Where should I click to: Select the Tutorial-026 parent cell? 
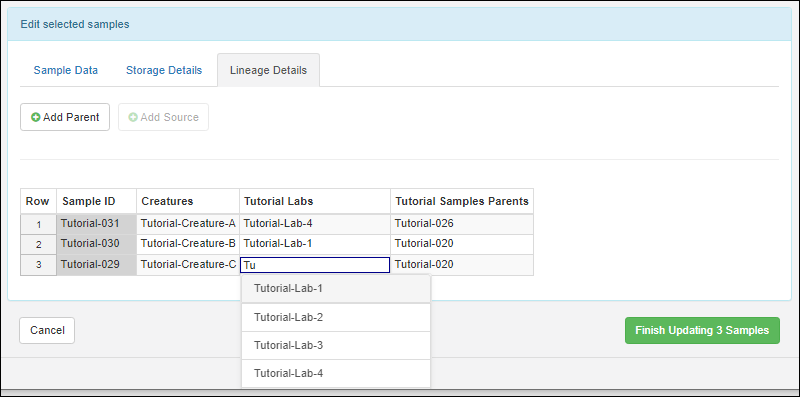tap(462, 224)
